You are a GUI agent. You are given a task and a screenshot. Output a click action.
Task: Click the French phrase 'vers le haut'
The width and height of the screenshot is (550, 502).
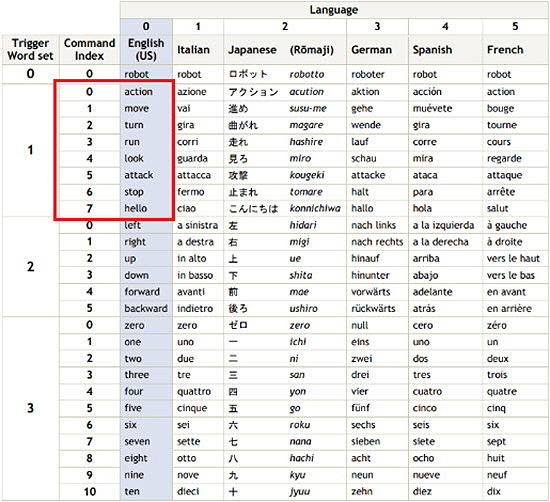click(x=513, y=259)
